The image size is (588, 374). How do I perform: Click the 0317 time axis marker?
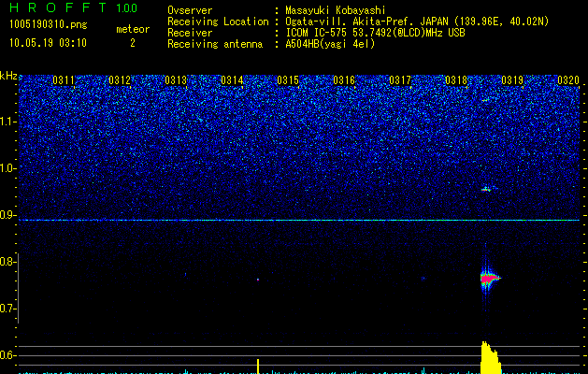click(x=400, y=80)
